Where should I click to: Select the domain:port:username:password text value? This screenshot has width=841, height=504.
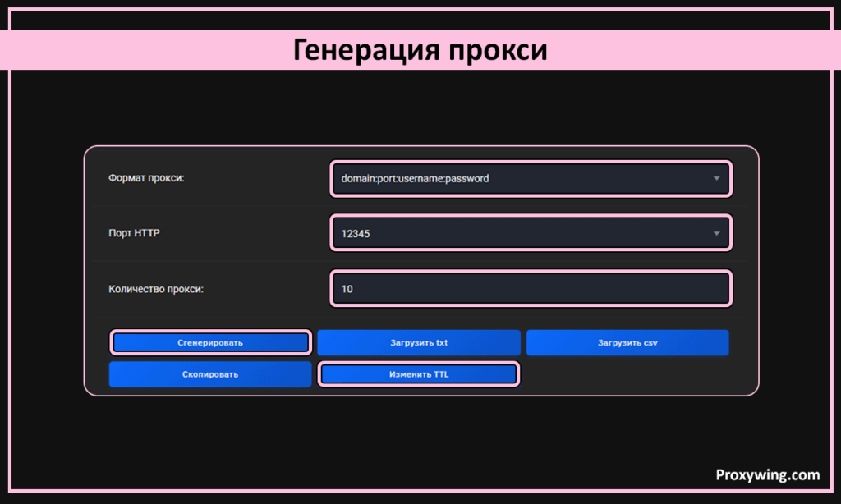415,178
